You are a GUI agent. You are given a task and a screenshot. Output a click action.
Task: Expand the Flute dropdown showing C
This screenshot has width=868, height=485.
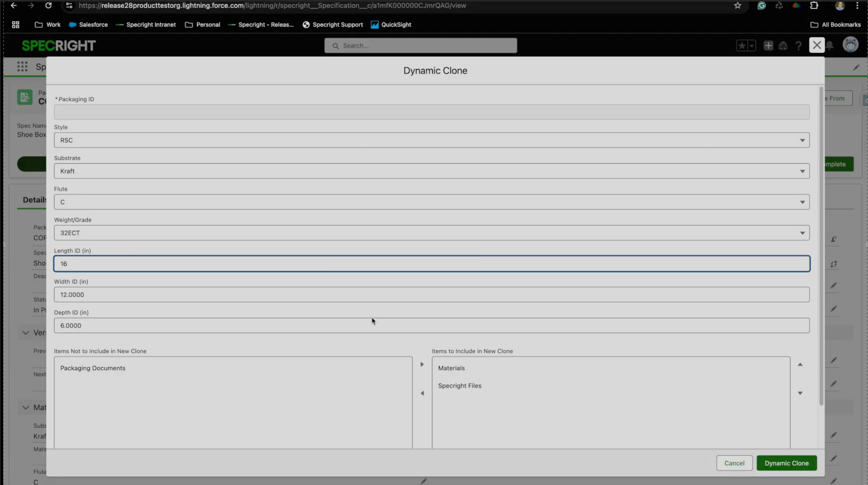coord(431,202)
